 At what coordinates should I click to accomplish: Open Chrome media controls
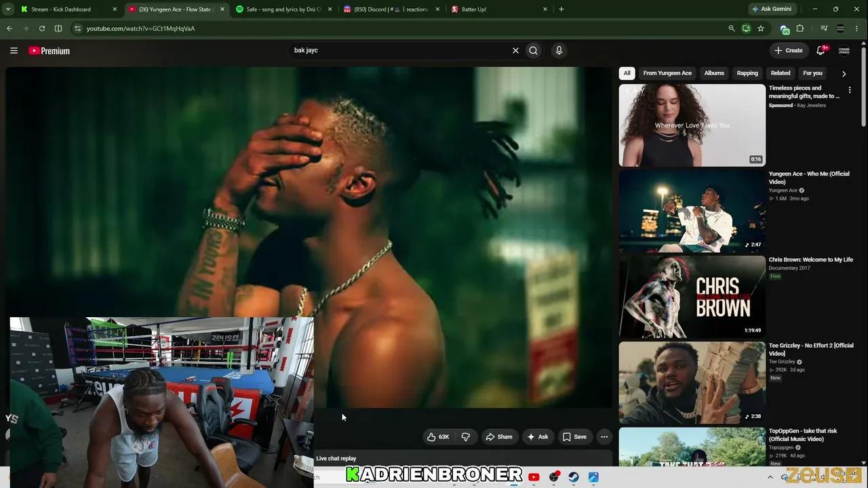coord(824,28)
